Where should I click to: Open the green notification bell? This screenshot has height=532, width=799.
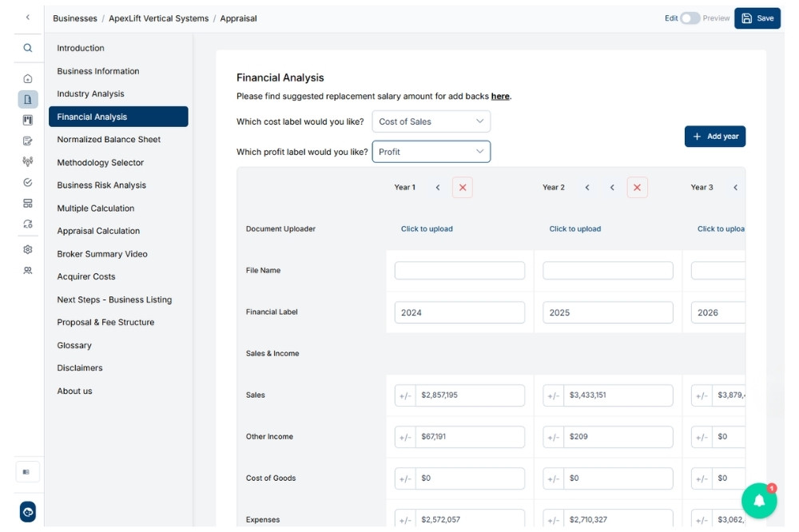click(x=759, y=500)
